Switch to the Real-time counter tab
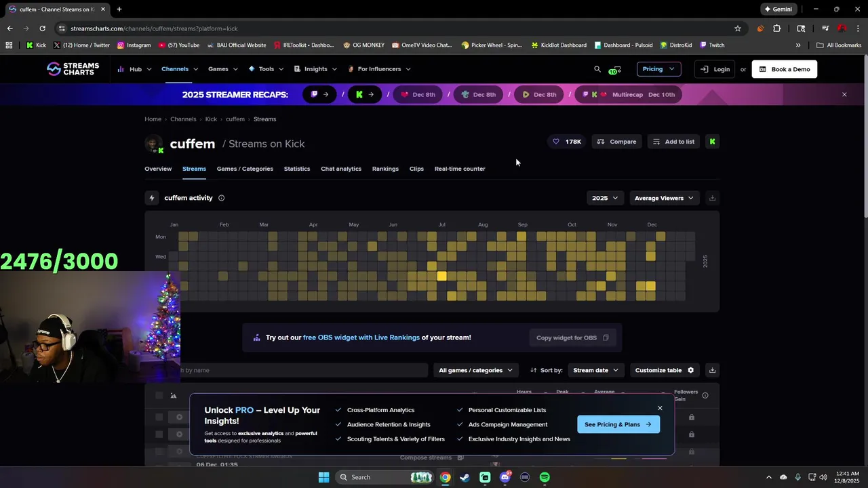 coord(460,169)
